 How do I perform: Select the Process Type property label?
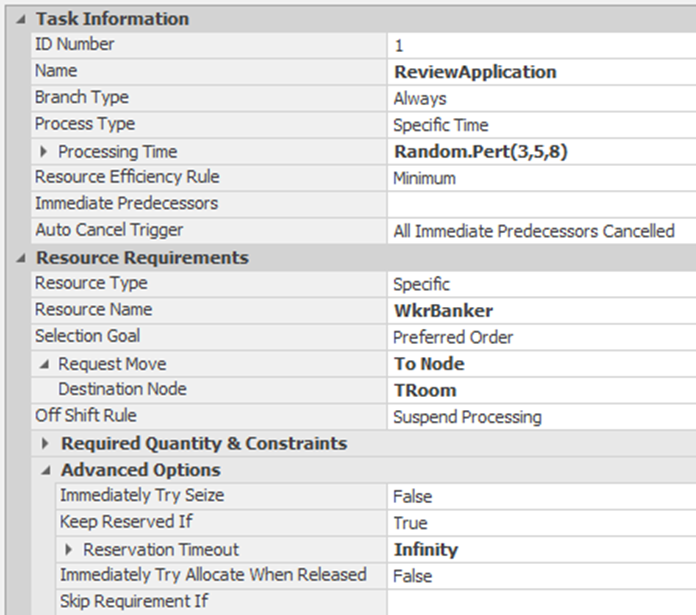click(85, 124)
